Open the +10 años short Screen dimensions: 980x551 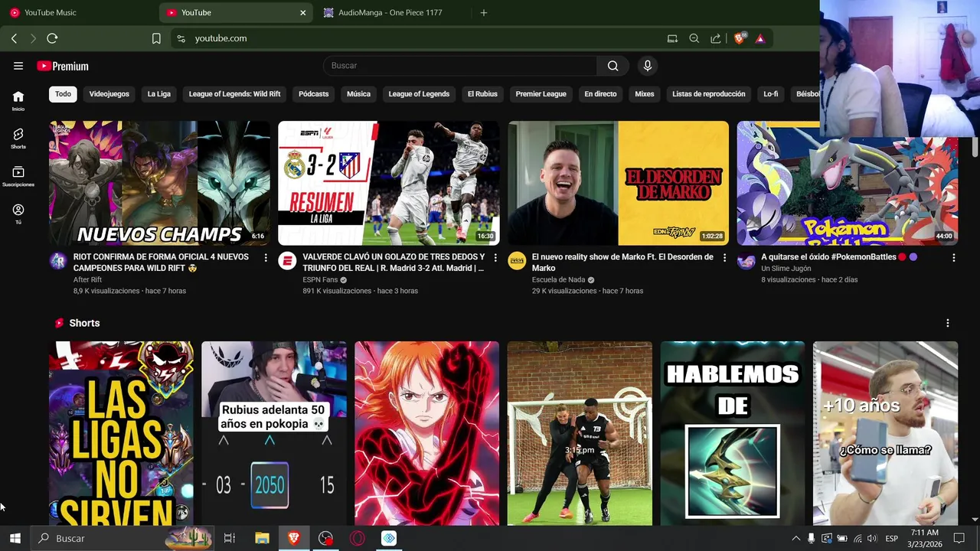coord(886,433)
